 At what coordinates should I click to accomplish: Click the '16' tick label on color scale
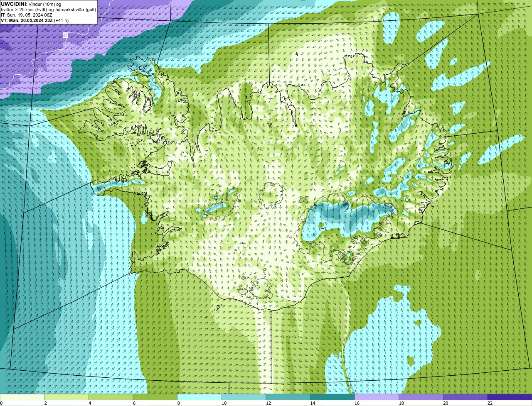tap(357, 403)
